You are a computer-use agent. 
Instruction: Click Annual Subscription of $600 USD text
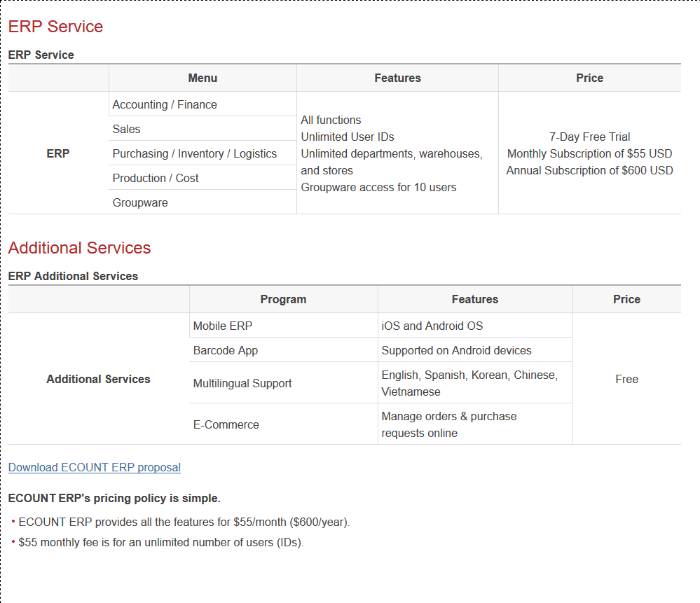point(589,170)
